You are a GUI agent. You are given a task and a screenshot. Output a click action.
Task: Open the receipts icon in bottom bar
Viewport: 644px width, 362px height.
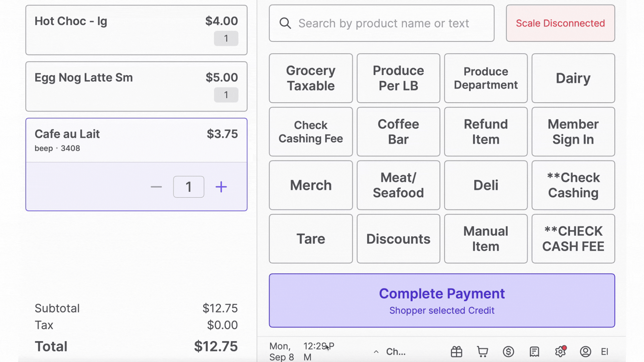pyautogui.click(x=534, y=352)
